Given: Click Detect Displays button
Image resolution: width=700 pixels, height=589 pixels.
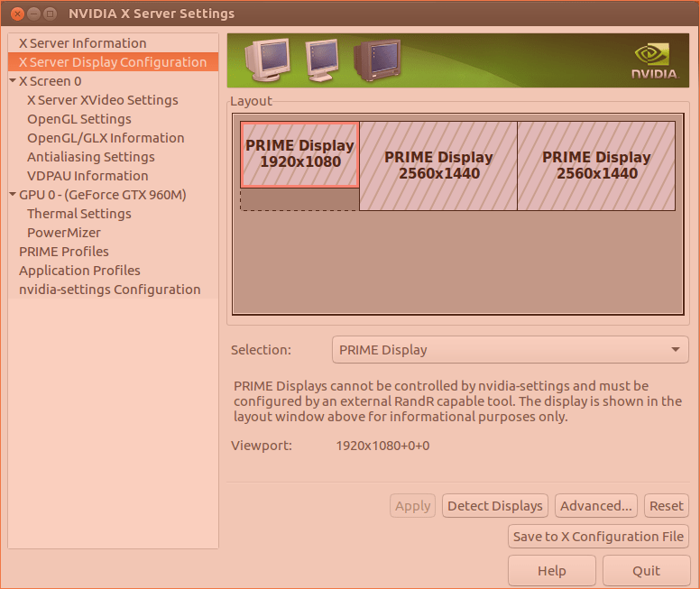Looking at the screenshot, I should 494,505.
